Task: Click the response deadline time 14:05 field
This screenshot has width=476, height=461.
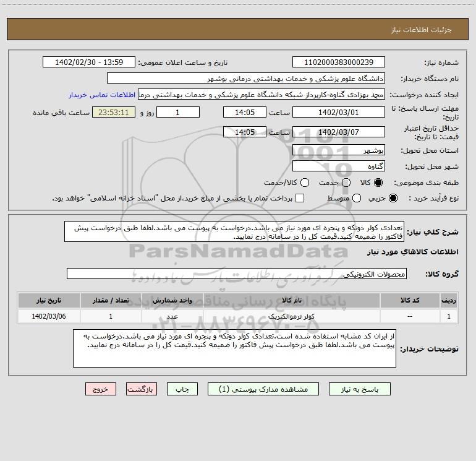Action: [245, 112]
